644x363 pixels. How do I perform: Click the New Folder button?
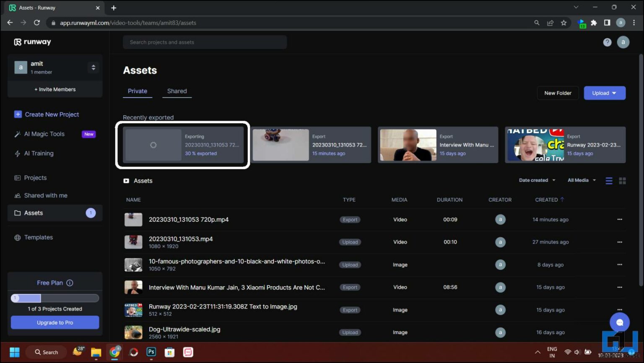coord(558,93)
